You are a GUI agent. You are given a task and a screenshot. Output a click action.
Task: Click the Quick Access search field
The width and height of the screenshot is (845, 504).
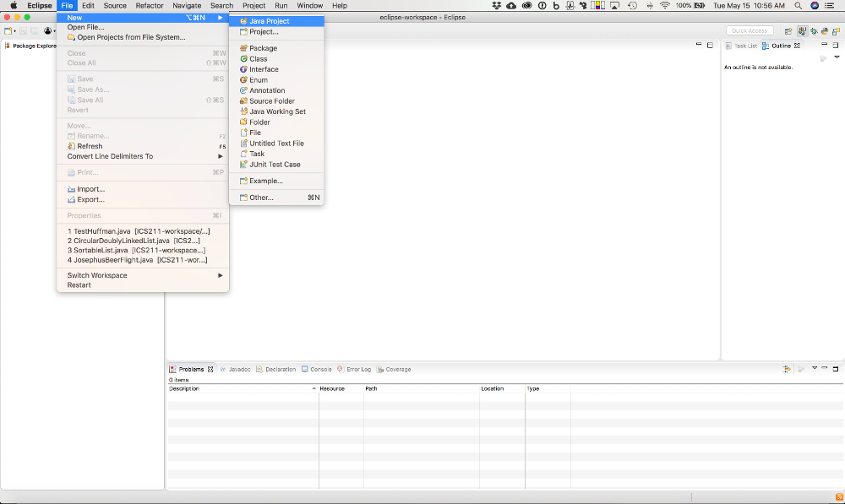(750, 31)
